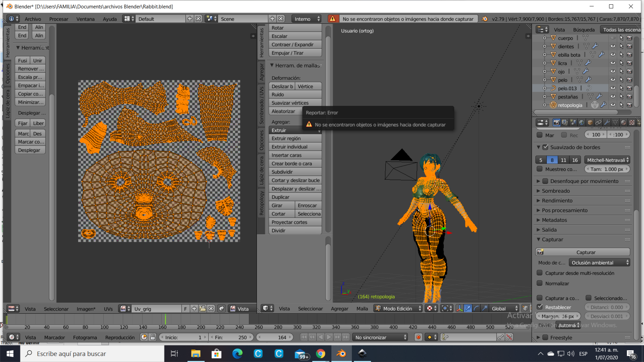
Task: Click the Capturar camera icon
Action: pos(540,252)
